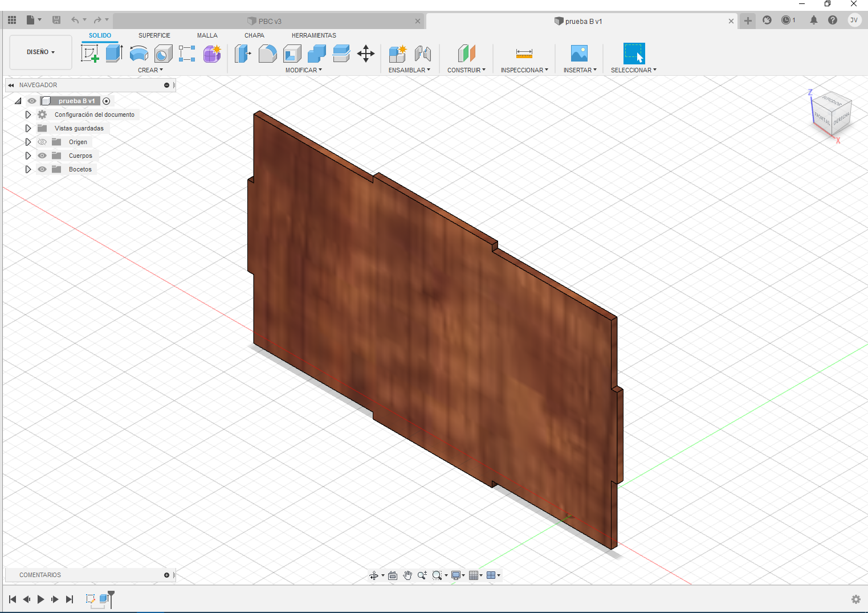Open the INSERTAR dropdown menu
Image resolution: width=868 pixels, height=613 pixels.
click(x=580, y=70)
